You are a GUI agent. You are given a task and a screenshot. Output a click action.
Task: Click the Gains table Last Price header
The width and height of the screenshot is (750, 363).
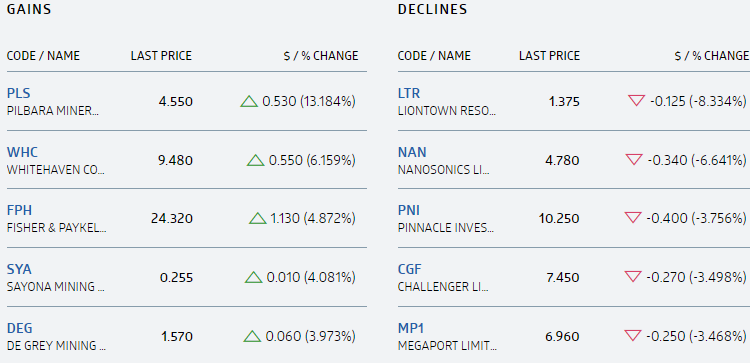(161, 56)
